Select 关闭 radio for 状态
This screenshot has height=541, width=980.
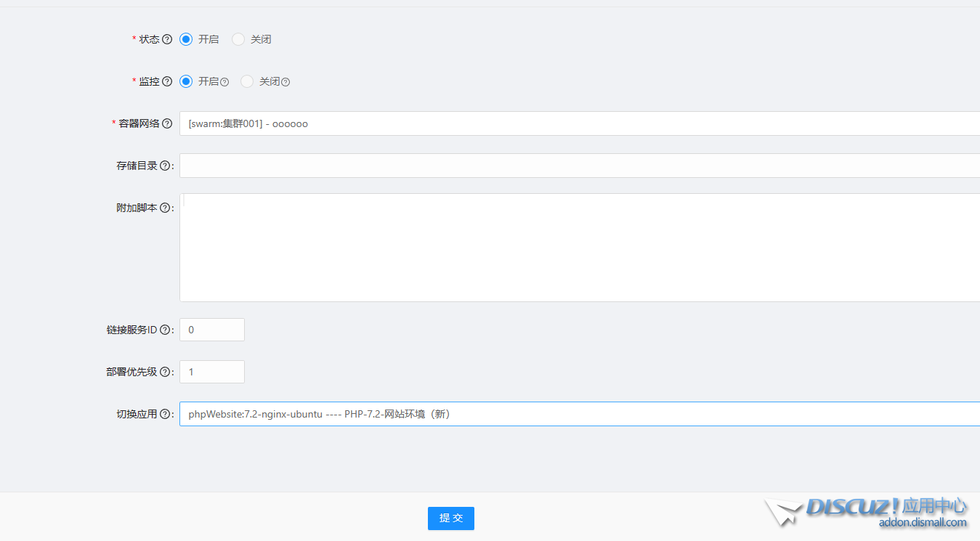click(238, 39)
